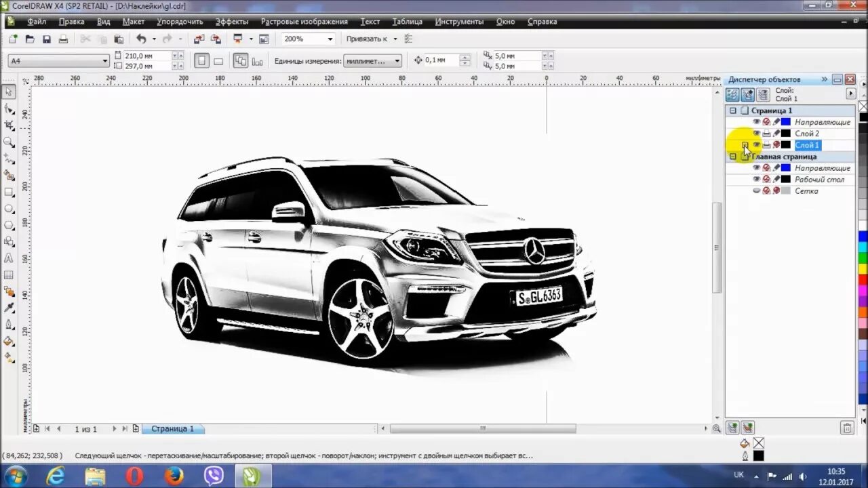Save the document with floppy icon
The height and width of the screenshot is (488, 868).
coord(47,39)
